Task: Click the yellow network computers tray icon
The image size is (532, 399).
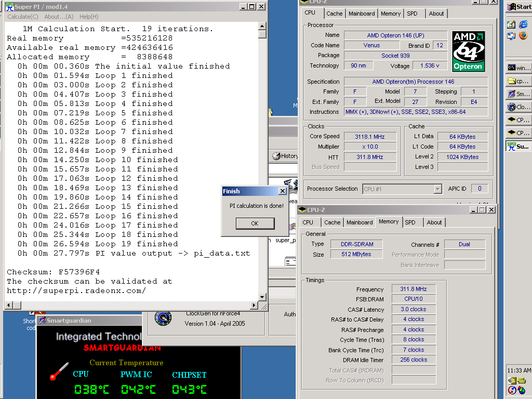Action: 522,381
